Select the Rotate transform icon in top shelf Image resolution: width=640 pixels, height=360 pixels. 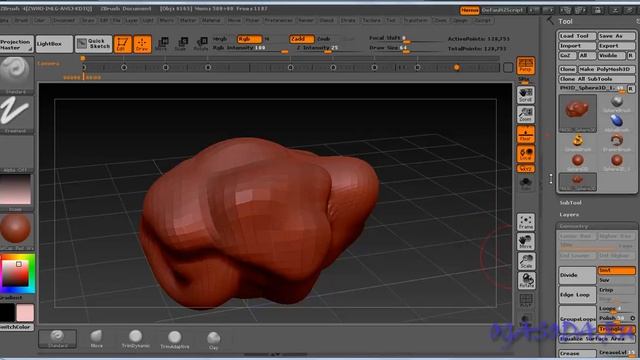pyautogui.click(x=201, y=43)
